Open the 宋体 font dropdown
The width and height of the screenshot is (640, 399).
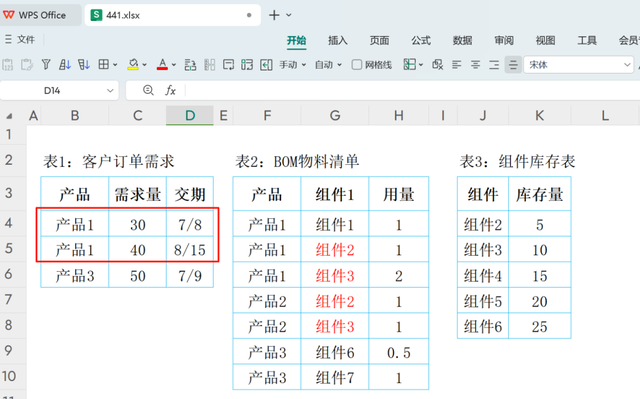pyautogui.click(x=579, y=64)
